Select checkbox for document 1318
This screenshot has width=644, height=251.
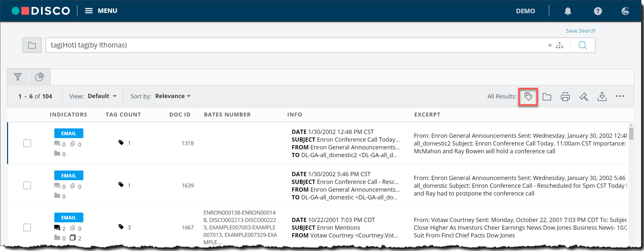27,143
